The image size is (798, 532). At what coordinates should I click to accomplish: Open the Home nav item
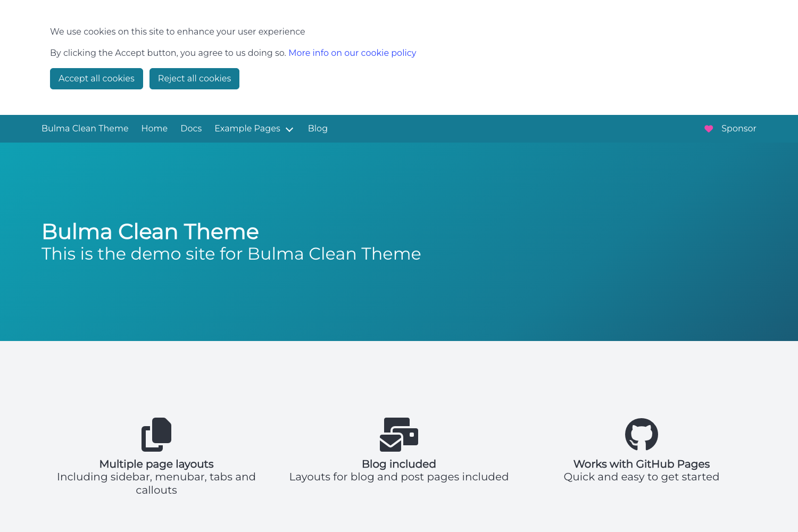(154, 129)
